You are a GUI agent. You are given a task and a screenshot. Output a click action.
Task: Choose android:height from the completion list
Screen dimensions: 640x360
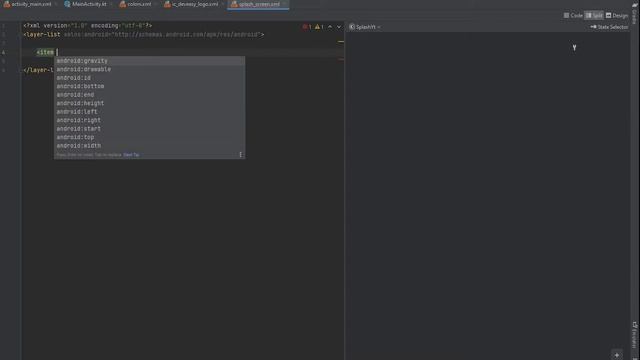149,103
